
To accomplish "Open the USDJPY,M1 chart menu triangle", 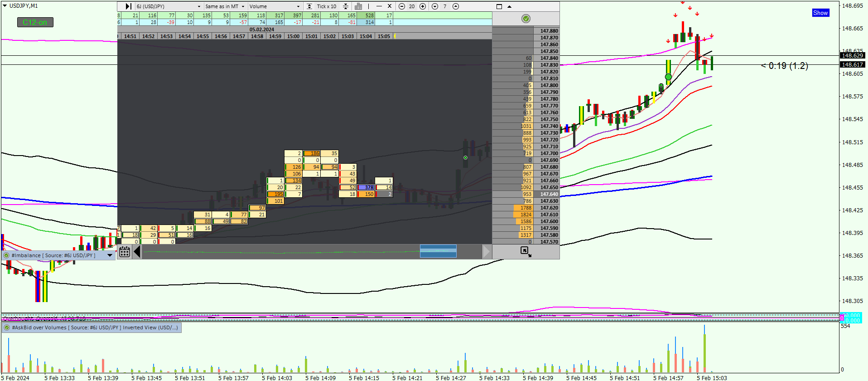I will tap(5, 6).
